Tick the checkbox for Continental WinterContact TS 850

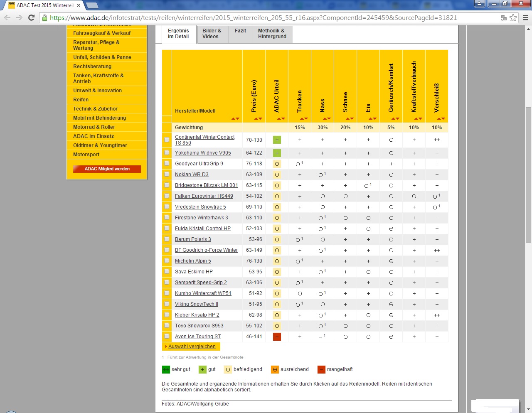[x=167, y=140]
